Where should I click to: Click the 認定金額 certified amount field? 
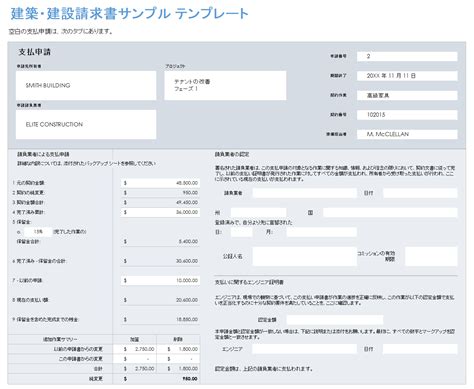point(335,320)
